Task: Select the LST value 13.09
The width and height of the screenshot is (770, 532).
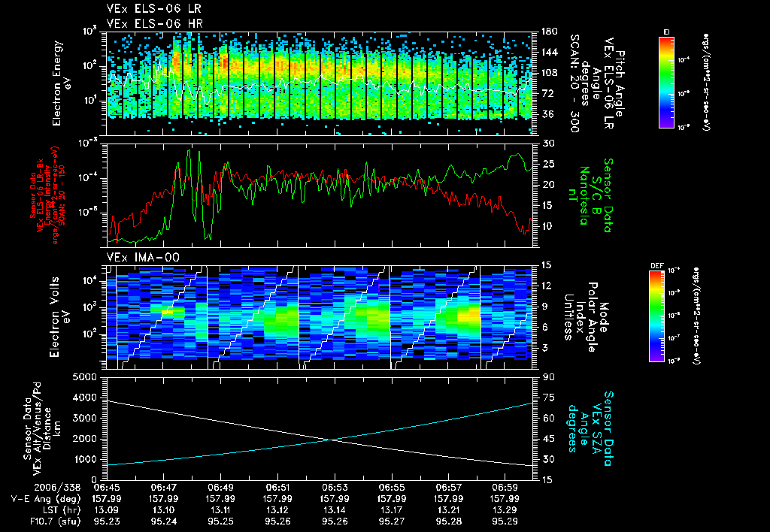Action: 107,510
